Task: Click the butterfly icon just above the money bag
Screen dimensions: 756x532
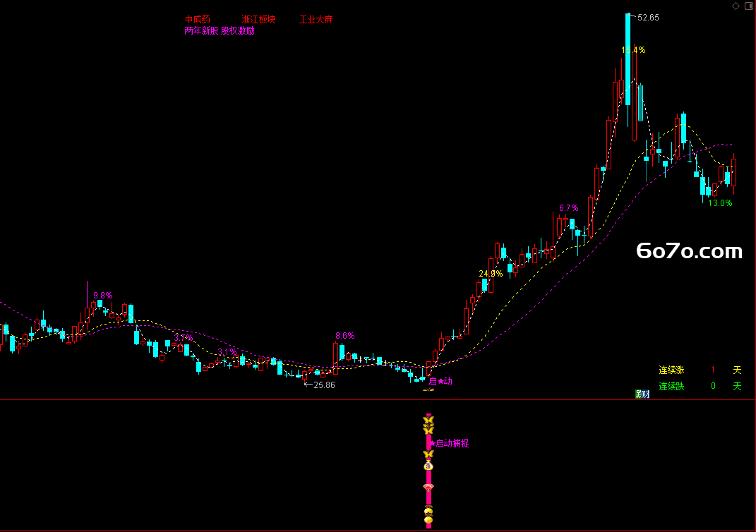Action: coord(428,454)
